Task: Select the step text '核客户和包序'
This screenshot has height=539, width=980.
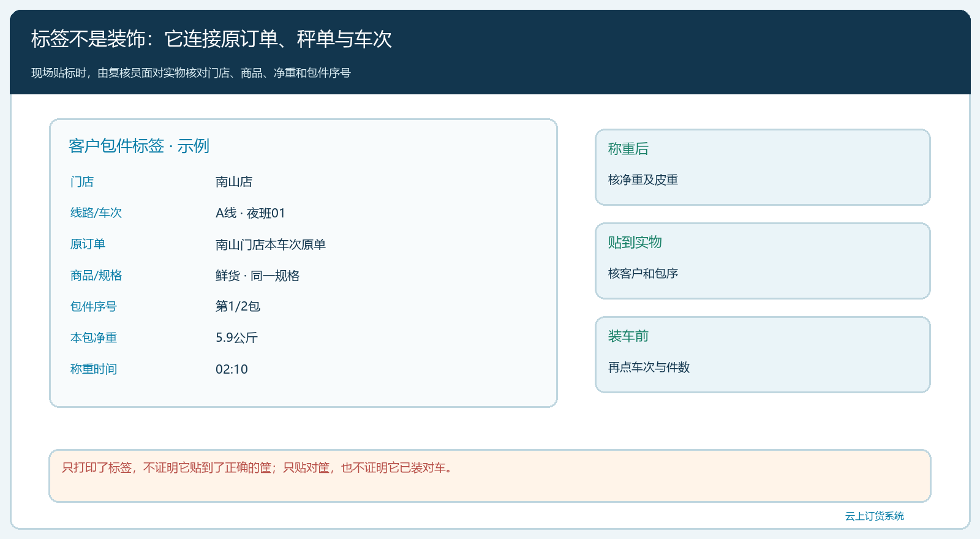Action: coord(643,274)
